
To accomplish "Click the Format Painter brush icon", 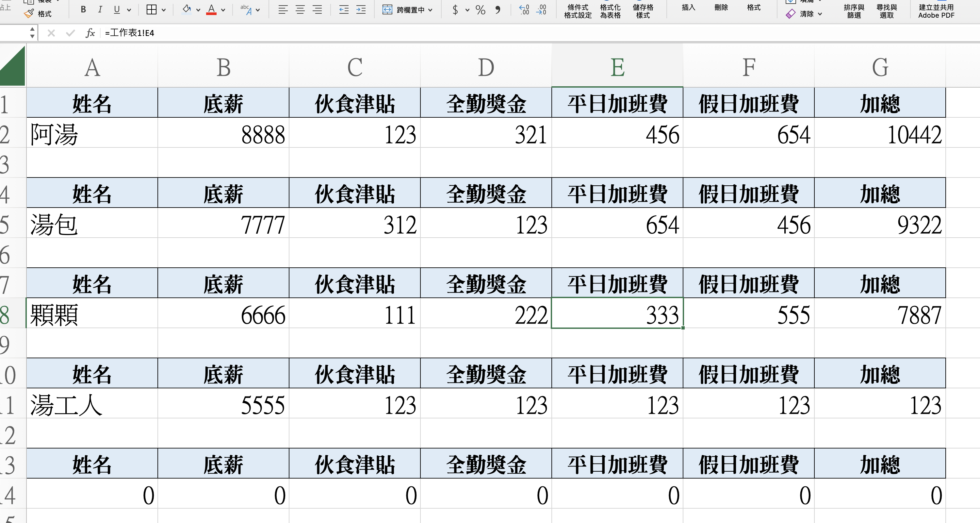I will point(29,14).
